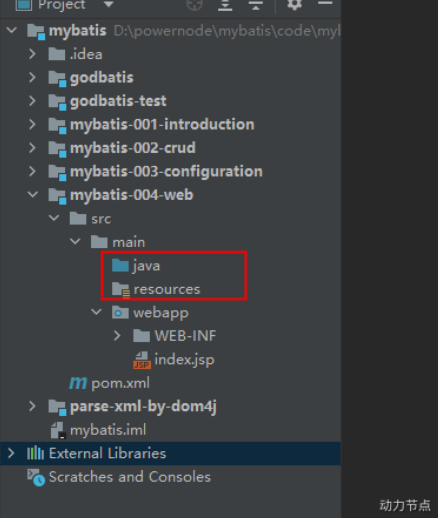Image resolution: width=438 pixels, height=518 pixels.
Task: Select the Scratches and Consoles node
Action: [x=130, y=477]
